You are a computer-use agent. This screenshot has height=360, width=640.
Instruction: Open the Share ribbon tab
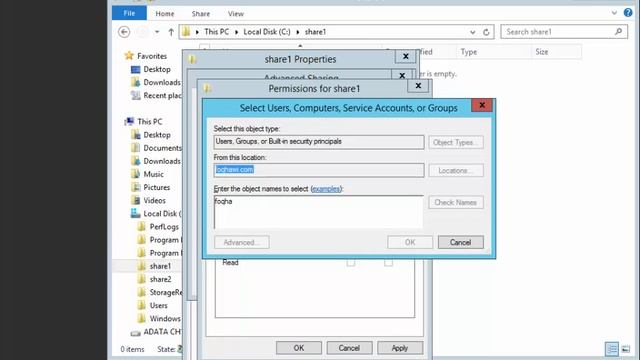pos(200,13)
